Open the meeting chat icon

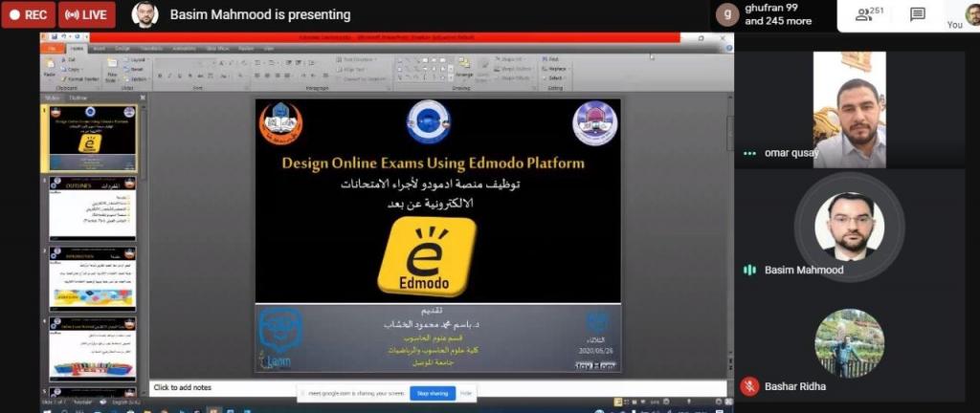917,14
